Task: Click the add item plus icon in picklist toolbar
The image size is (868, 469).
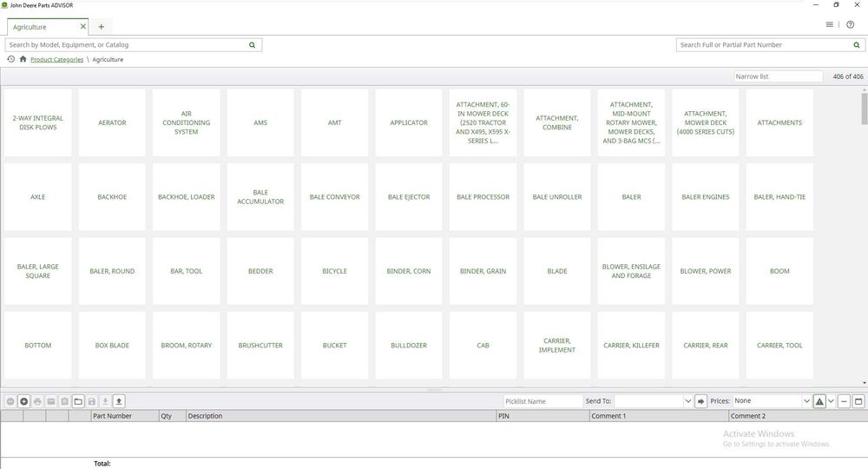Action: pos(23,401)
